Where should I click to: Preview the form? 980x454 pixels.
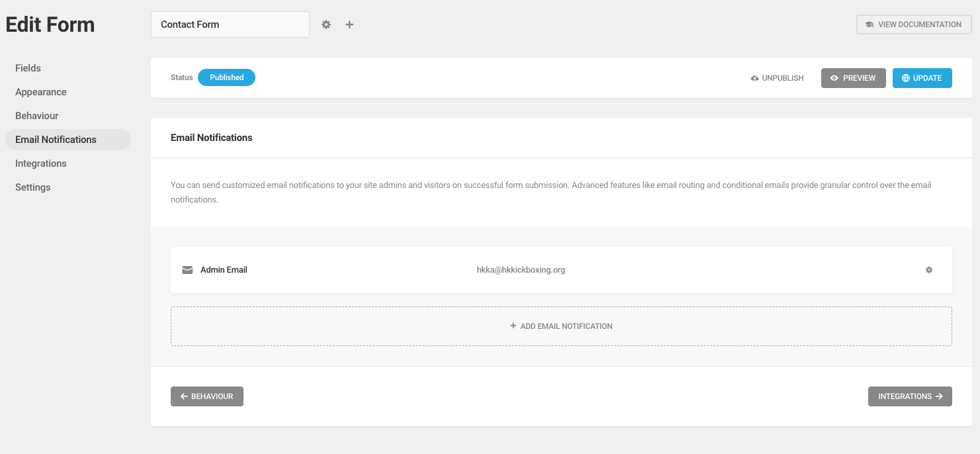(x=854, y=78)
